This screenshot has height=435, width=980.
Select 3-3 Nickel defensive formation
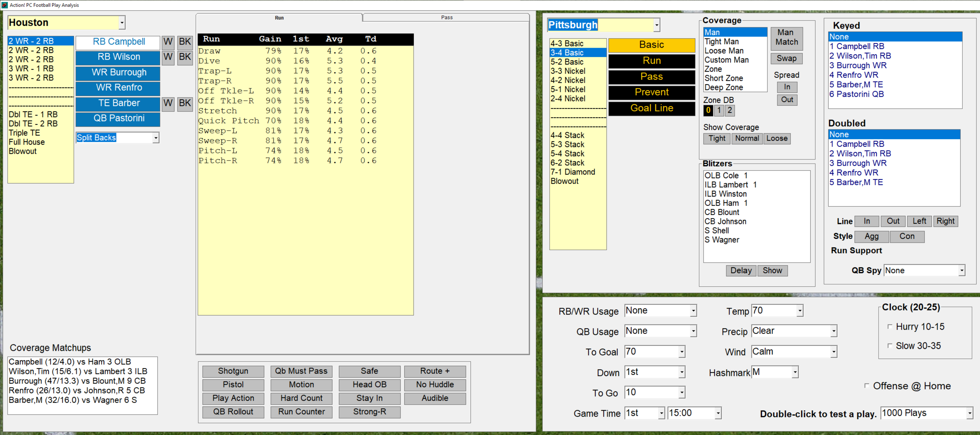(x=577, y=71)
